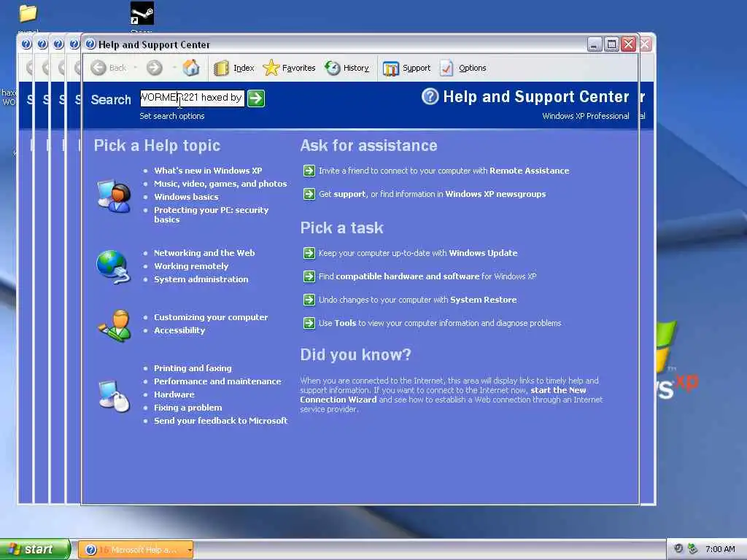Open compatible hardware and software link
The image size is (747, 560).
pos(427,276)
